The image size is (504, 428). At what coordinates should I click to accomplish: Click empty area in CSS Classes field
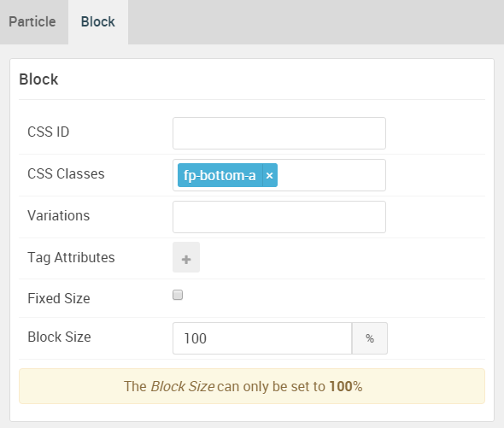331,175
